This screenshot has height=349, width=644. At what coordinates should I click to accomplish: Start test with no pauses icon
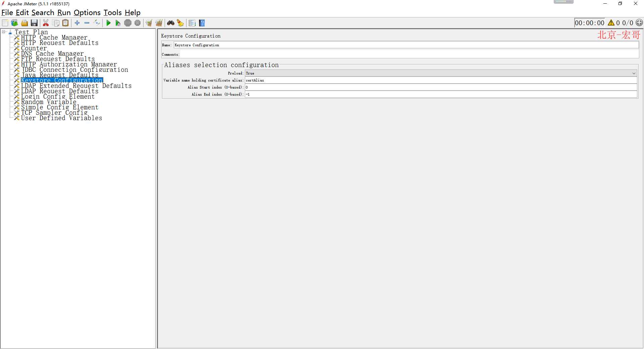tap(118, 23)
